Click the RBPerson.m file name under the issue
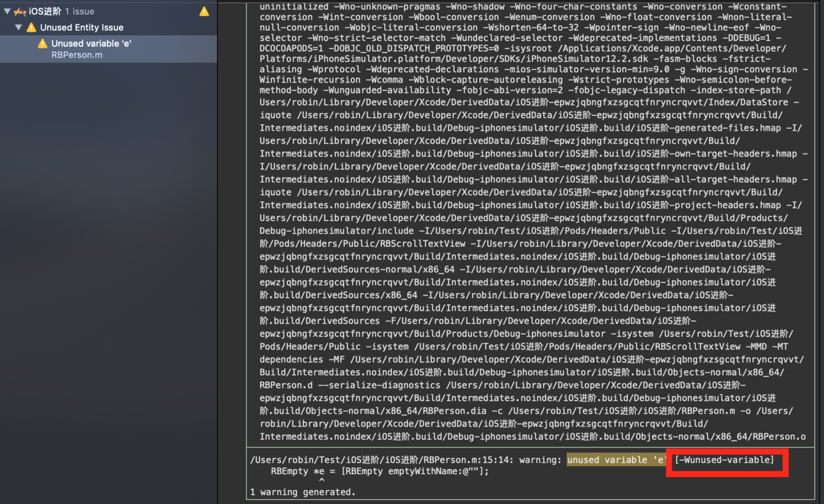Image resolution: width=824 pixels, height=504 pixels. pos(76,55)
